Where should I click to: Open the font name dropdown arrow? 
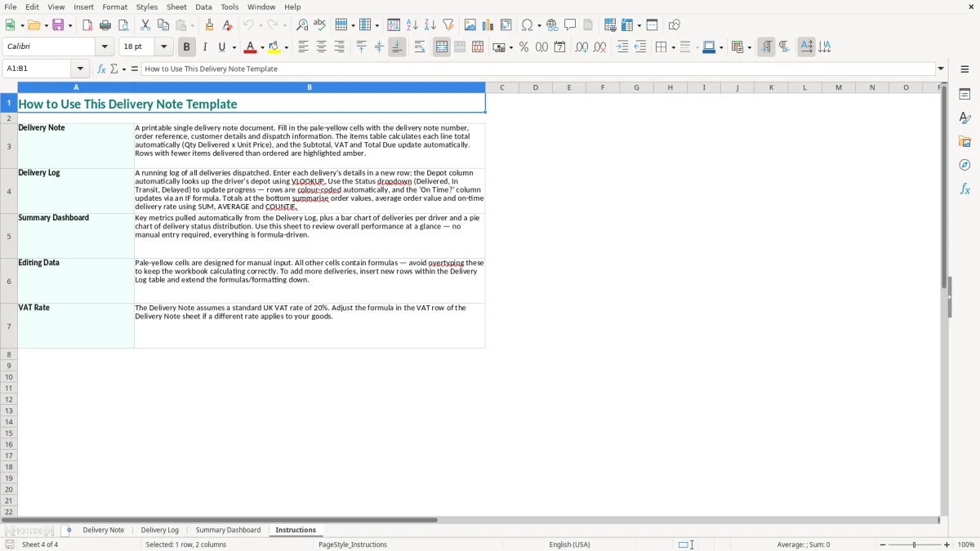(105, 47)
